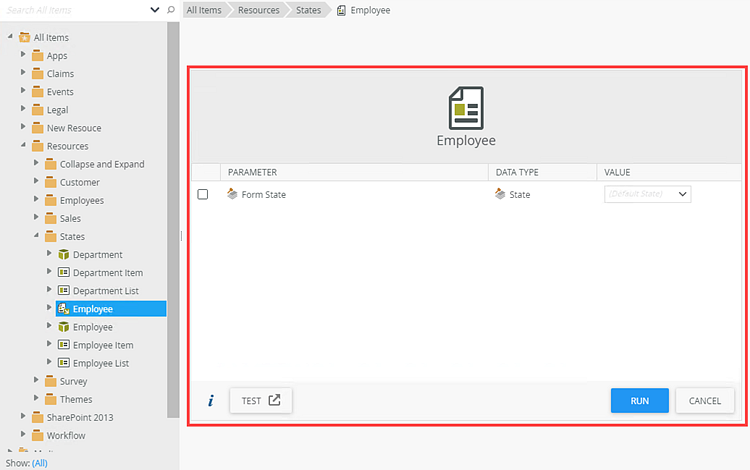Screen dimensions: 750x470
Task: Click the Department List view icon
Action: tap(63, 291)
